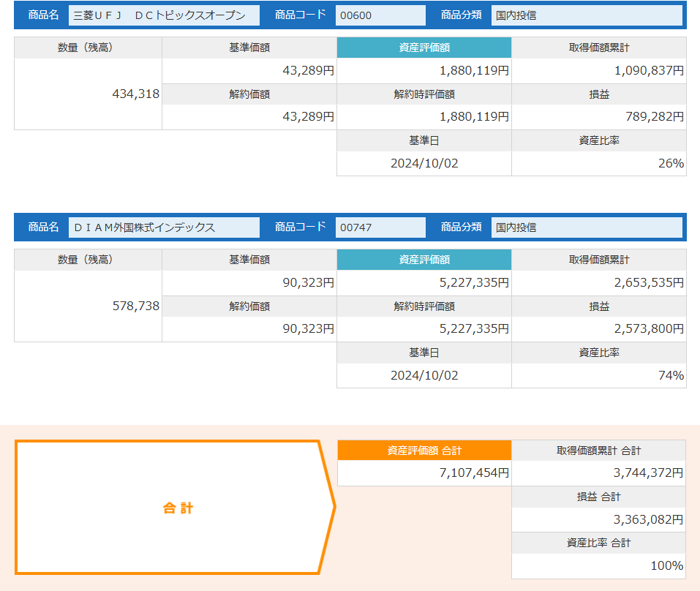Image resolution: width=700 pixels, height=591 pixels.
Task: Click the product name field DIAM外国株式インデックス
Action: click(164, 227)
